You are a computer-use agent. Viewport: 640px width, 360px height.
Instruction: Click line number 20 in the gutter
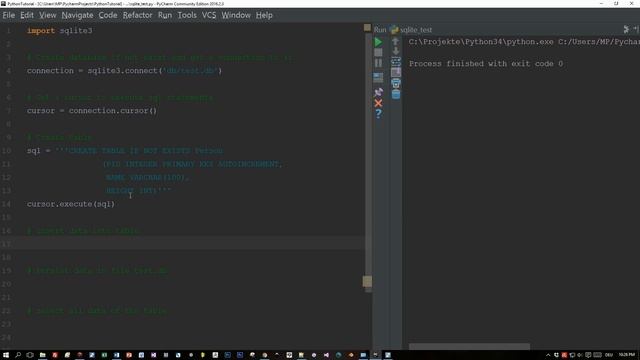pyautogui.click(x=7, y=284)
